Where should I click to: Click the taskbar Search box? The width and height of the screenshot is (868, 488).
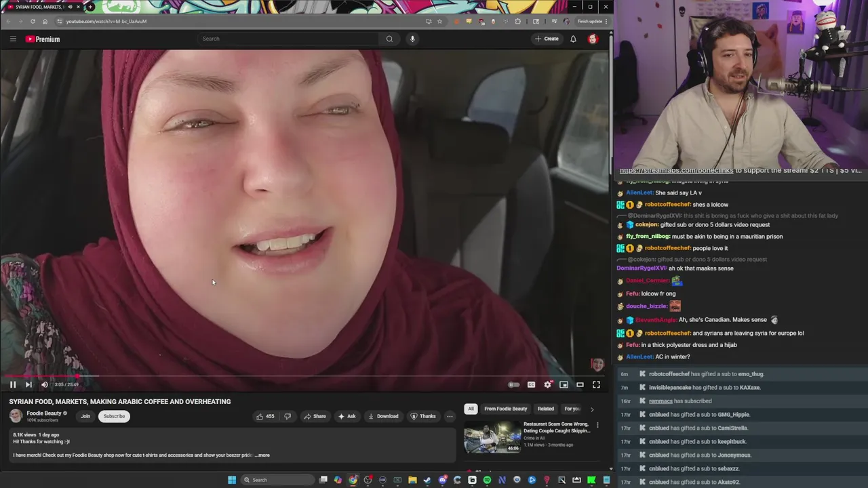[x=278, y=480]
